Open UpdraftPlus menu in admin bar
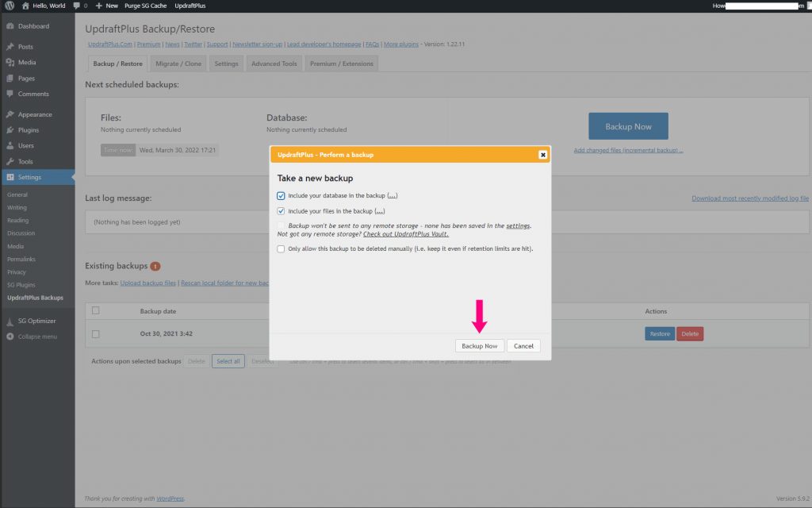The image size is (812, 508). pos(190,6)
